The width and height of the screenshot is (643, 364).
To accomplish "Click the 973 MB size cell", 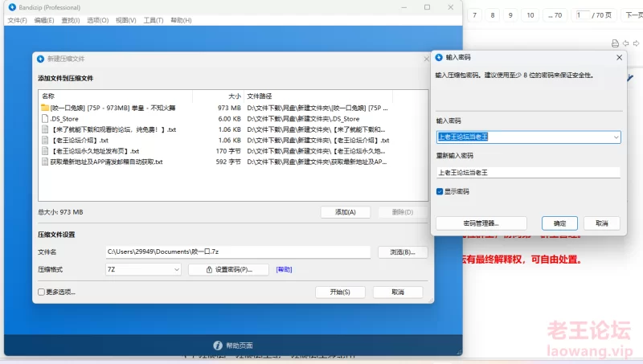I will pos(229,108).
